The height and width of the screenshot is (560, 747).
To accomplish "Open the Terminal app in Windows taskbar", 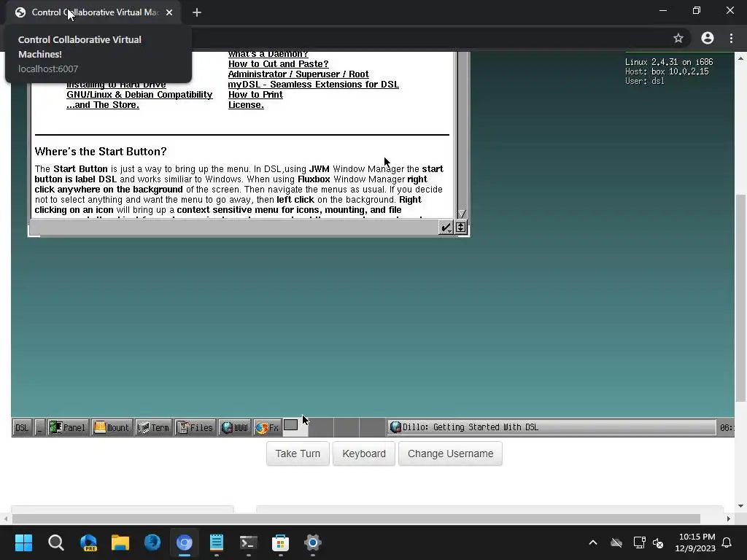I will (x=248, y=542).
